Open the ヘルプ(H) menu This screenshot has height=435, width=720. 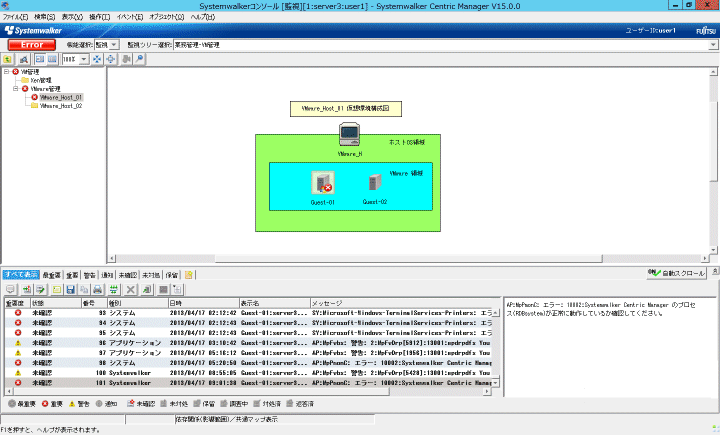(202, 17)
